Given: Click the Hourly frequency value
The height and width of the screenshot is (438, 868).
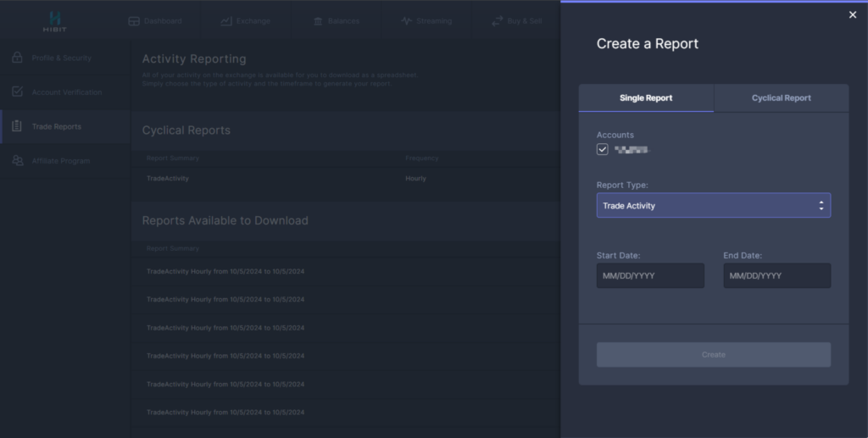Looking at the screenshot, I should (415, 179).
